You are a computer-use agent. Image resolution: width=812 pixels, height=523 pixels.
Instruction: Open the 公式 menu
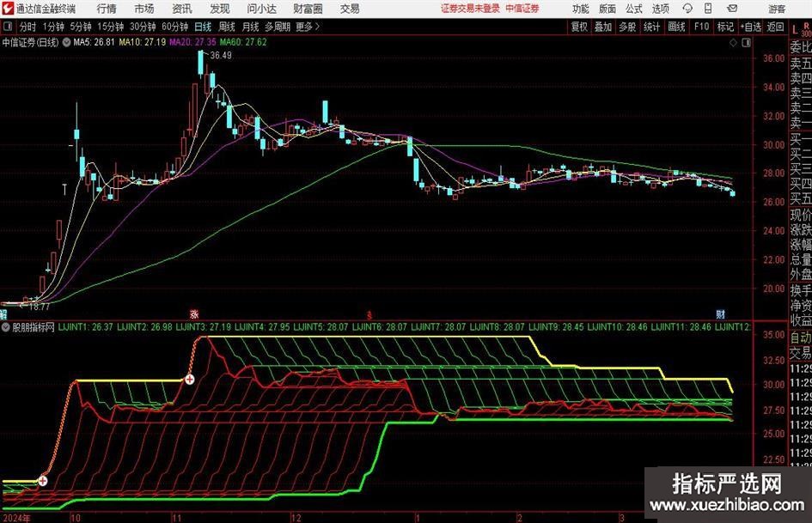pyautogui.click(x=634, y=9)
